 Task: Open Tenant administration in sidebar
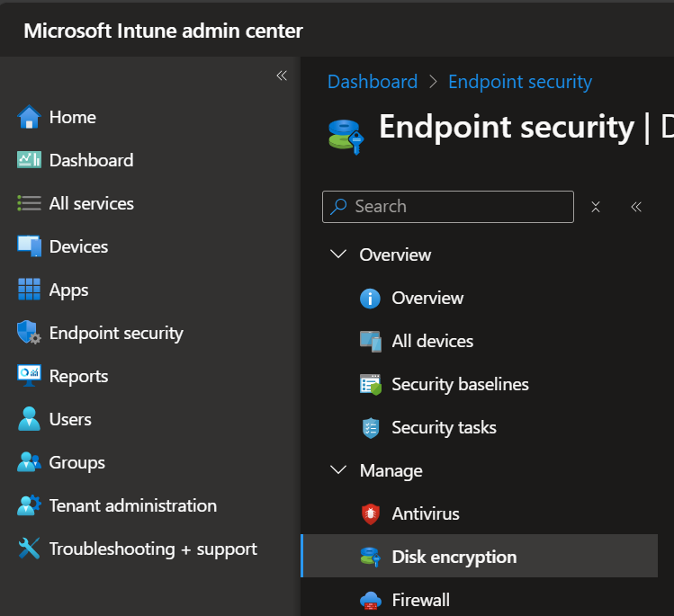[x=132, y=505]
